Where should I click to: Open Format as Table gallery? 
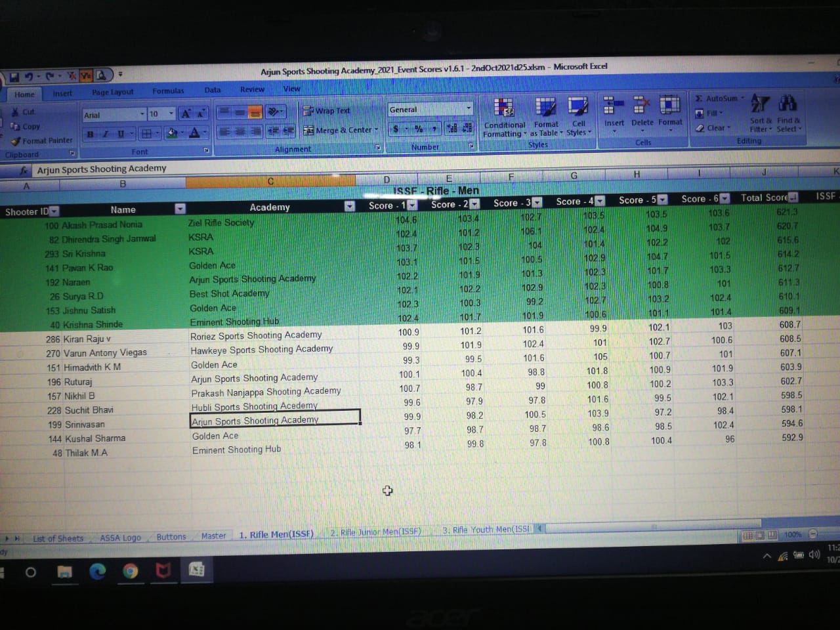tap(546, 117)
